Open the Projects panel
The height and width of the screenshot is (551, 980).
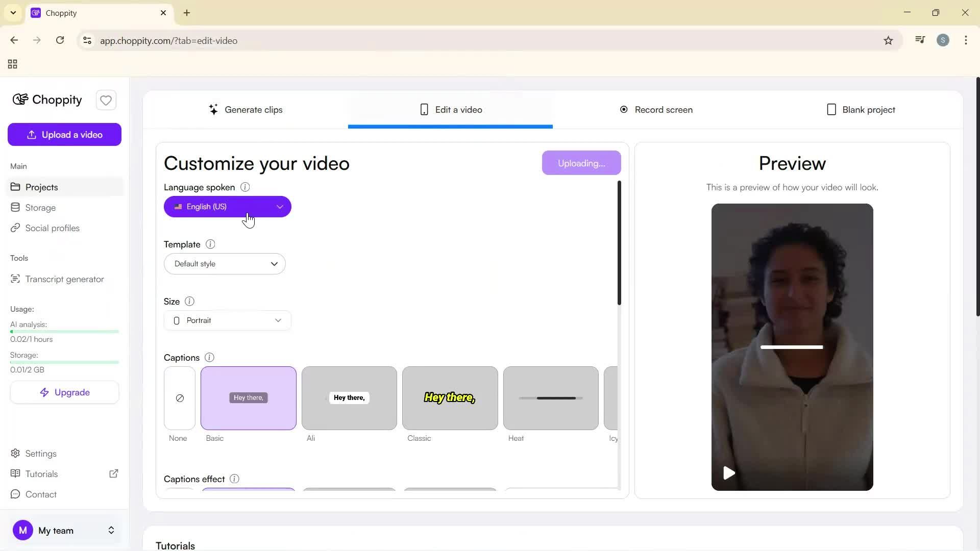point(41,187)
